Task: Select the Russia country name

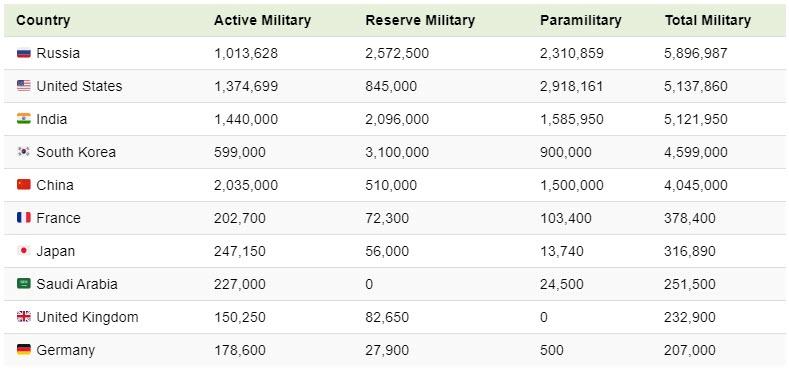Action: coord(58,53)
